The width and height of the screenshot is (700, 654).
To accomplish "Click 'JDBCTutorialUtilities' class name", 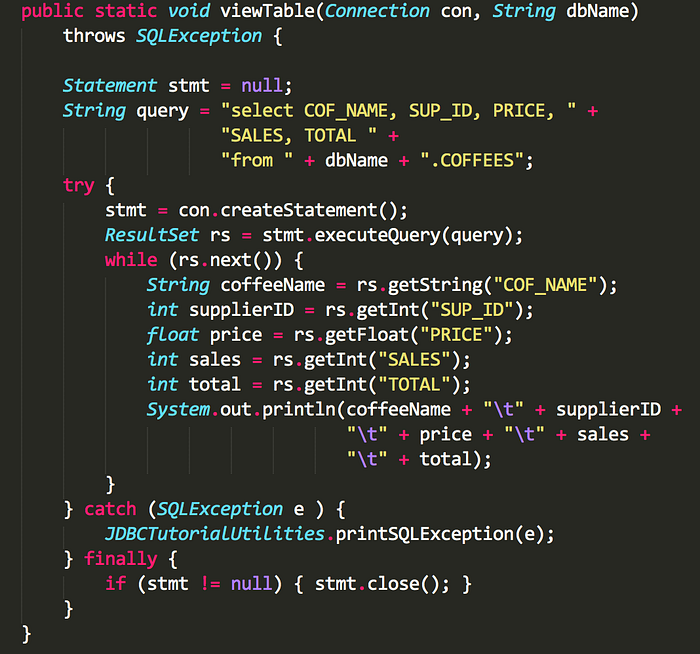I will (215, 534).
